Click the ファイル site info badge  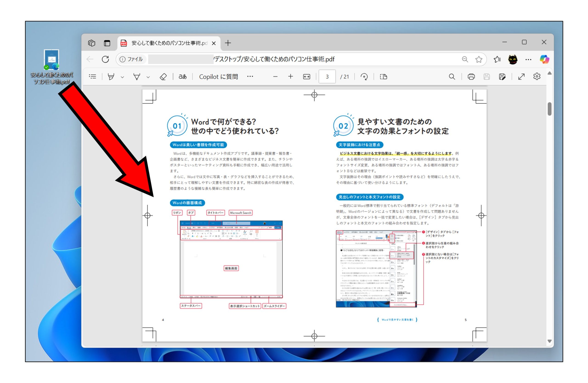[131, 59]
